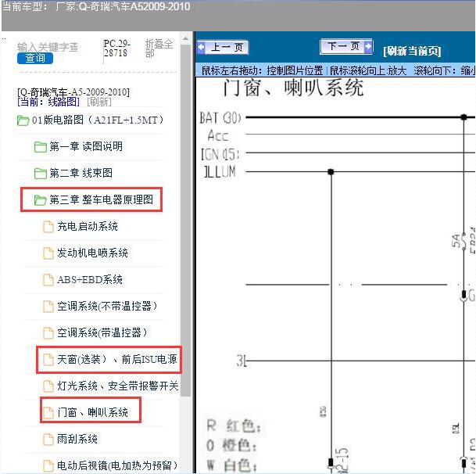Image resolution: width=476 pixels, height=474 pixels.
Task: Click document icon of 天窗(选装)、前后ISU电源
Action: pos(48,360)
